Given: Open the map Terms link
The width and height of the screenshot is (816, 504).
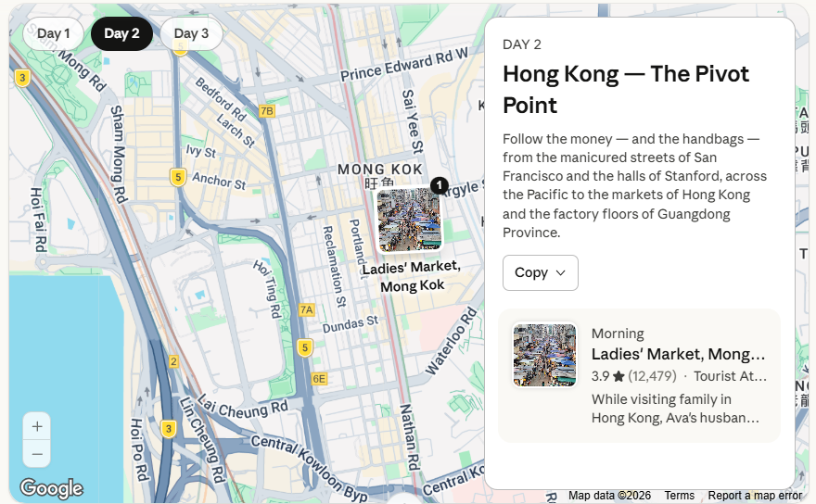Looking at the screenshot, I should pos(679,496).
